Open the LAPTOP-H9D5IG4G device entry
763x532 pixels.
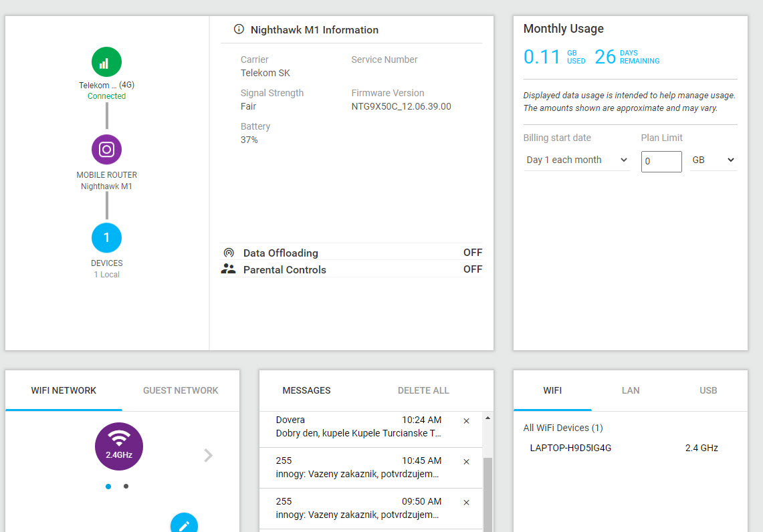click(570, 448)
